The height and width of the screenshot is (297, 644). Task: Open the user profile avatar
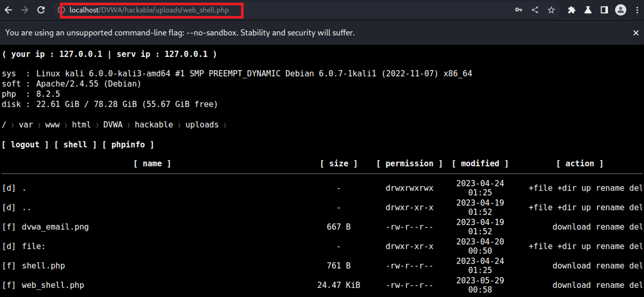pos(620,10)
